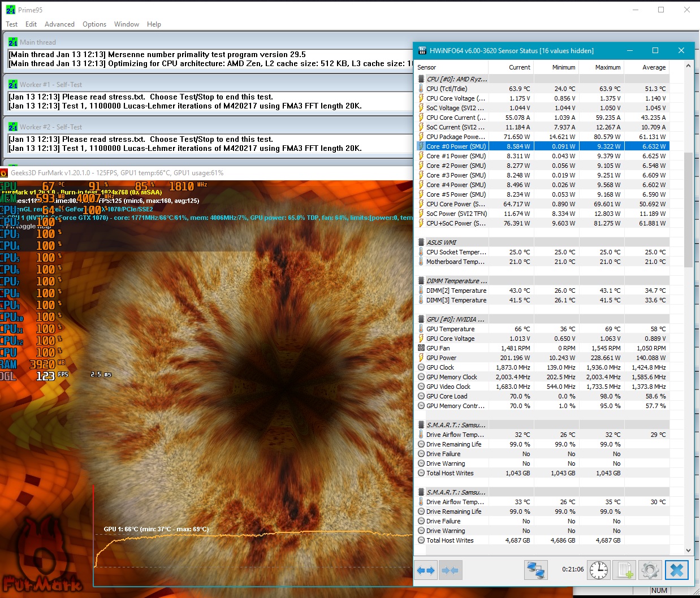Click the collapse sensor columns arrows icon in HWiNFO64
Screen dimensions: 700x598
tap(451, 570)
